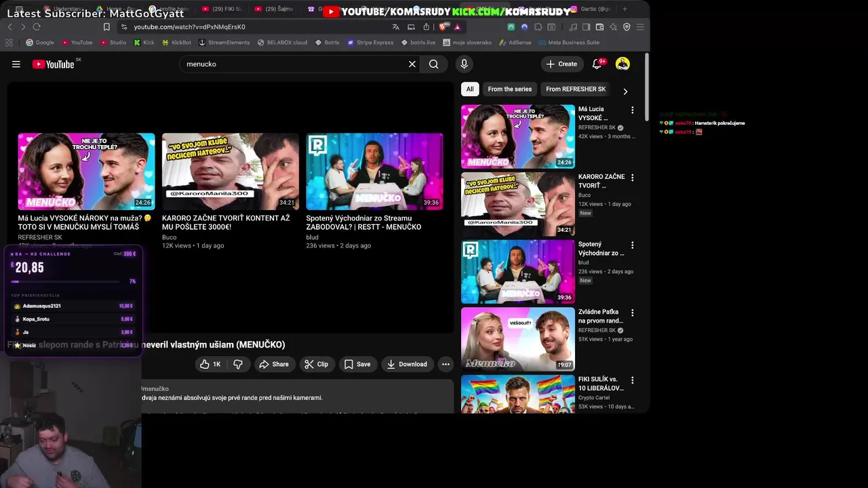Share the current video
This screenshot has width=868, height=488.
pyautogui.click(x=274, y=365)
